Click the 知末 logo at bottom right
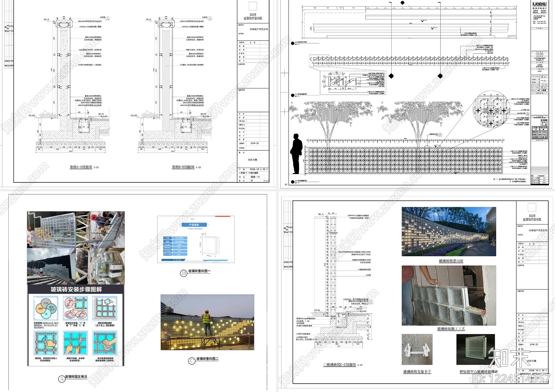This screenshot has width=555, height=392. point(510,358)
